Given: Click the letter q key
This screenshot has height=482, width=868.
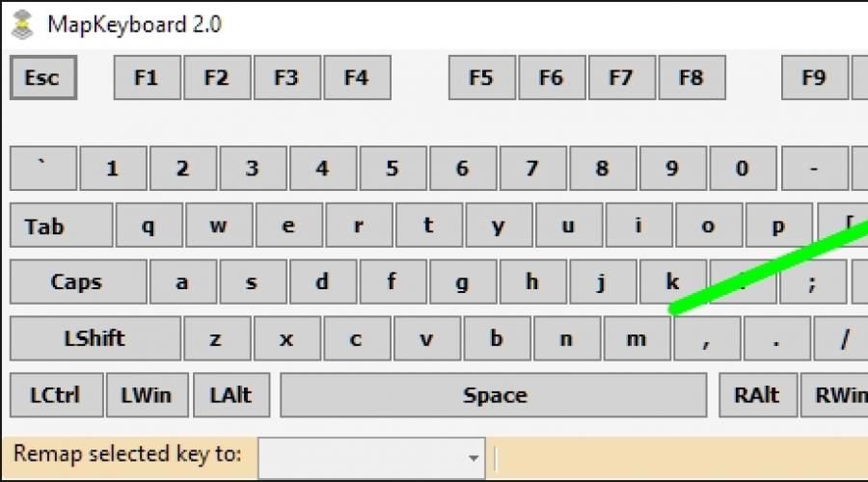Looking at the screenshot, I should [149, 227].
